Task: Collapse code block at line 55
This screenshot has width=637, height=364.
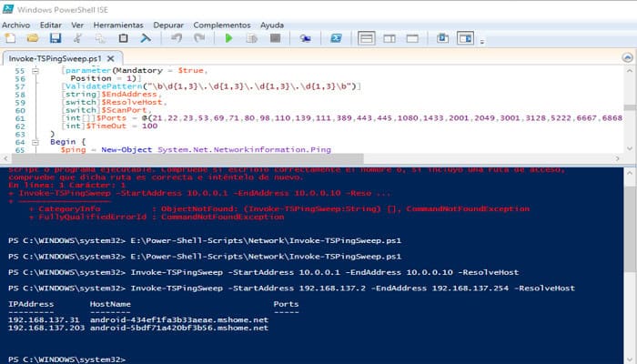Action: point(35,71)
